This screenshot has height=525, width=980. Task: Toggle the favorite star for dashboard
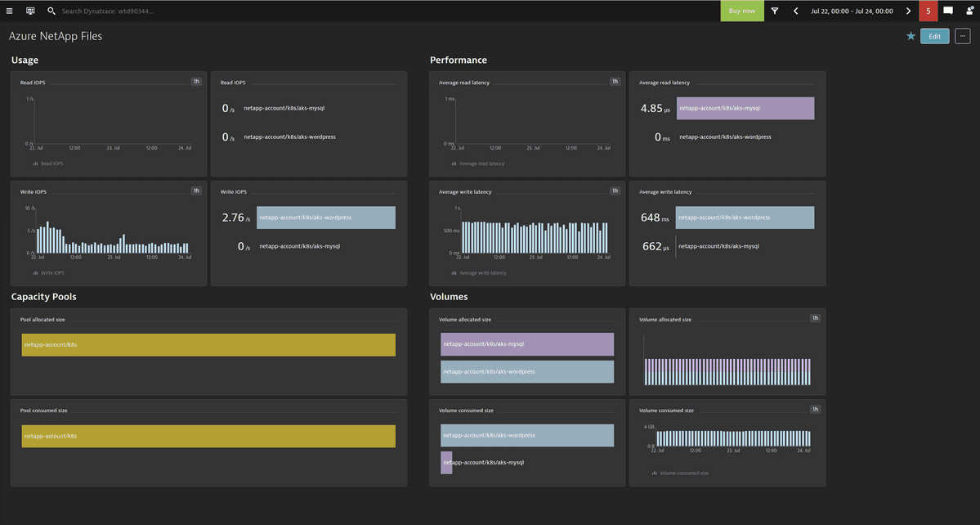911,36
